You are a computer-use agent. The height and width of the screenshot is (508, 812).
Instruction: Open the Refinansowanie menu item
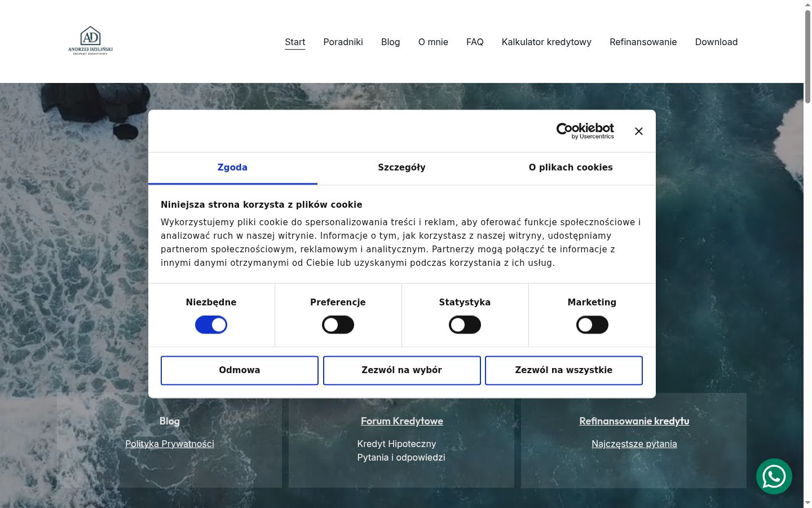[x=643, y=42]
